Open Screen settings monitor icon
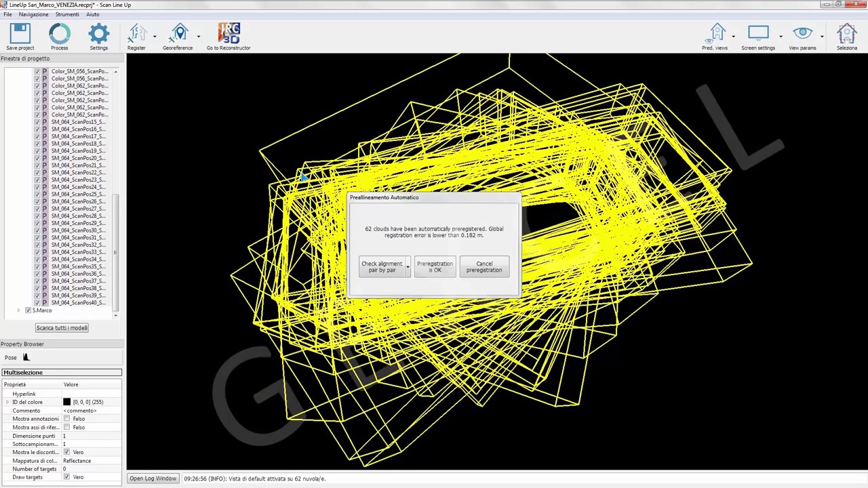Screen dimensions: 868x488 [758, 33]
